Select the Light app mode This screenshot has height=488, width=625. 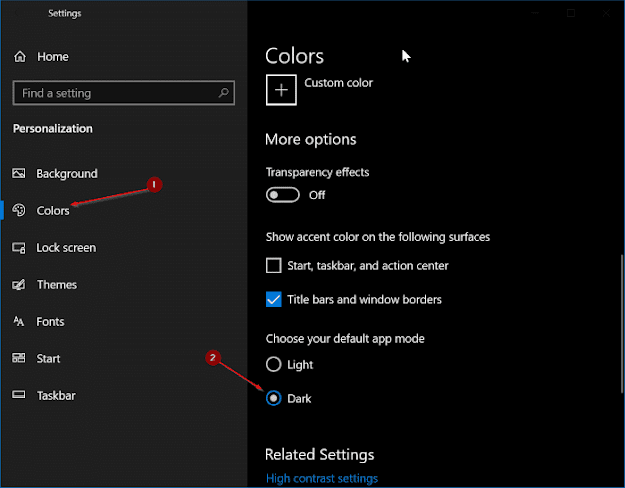(274, 365)
